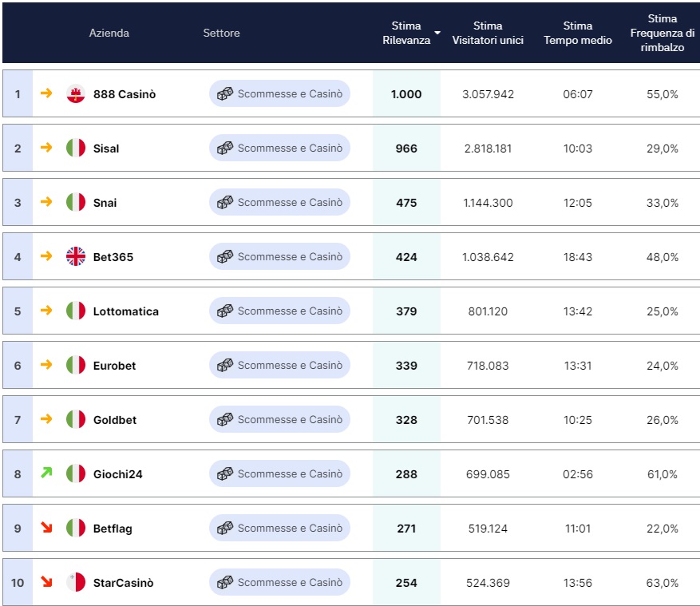Click the UK flag beside Bet365
This screenshot has height=606, width=700.
pyautogui.click(x=76, y=257)
